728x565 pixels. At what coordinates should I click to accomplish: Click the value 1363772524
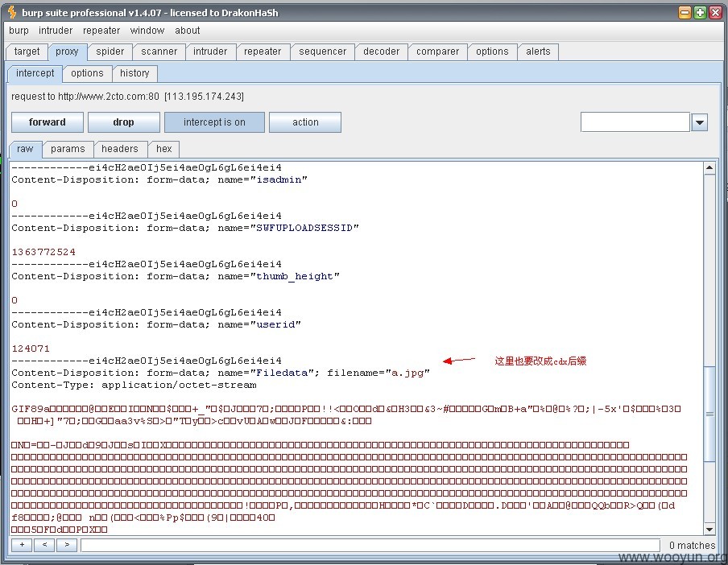tap(43, 253)
